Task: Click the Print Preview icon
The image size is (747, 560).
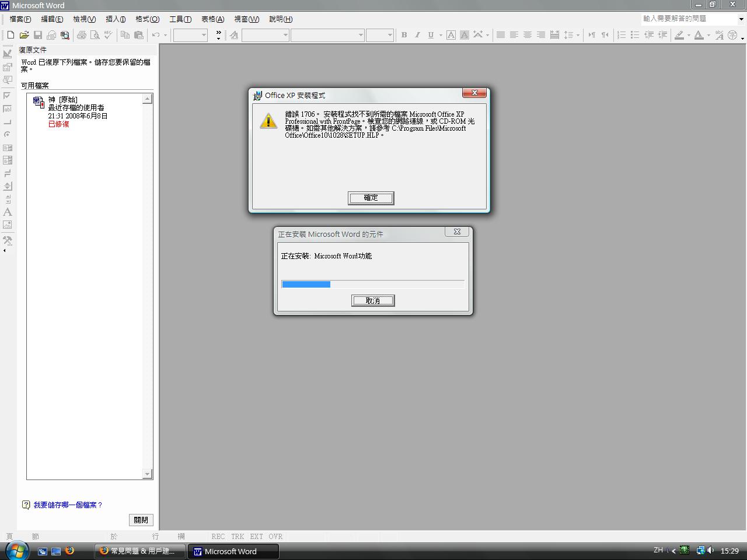Action: point(95,35)
